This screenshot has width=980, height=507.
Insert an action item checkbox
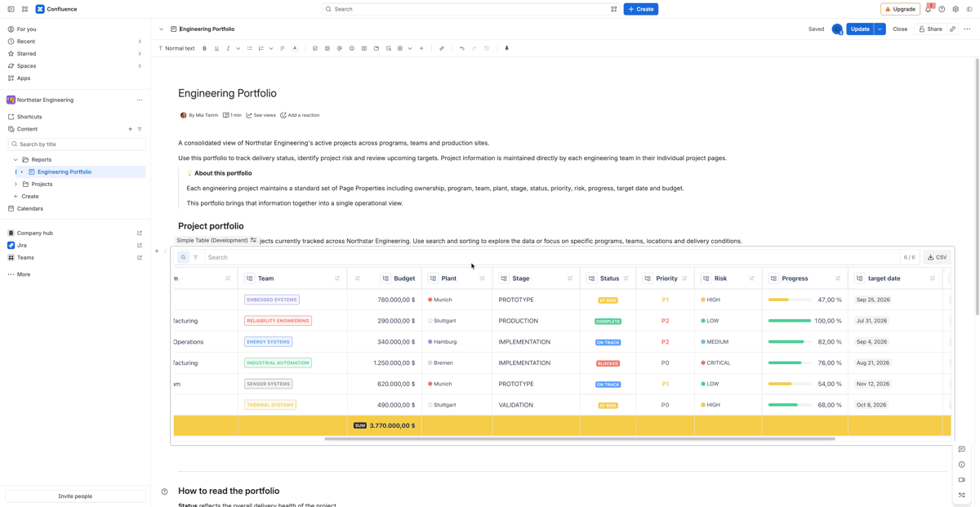315,48
